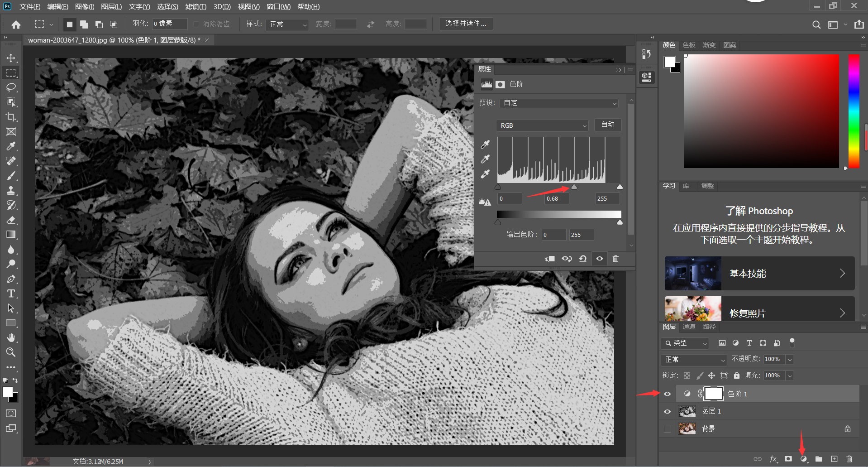
Task: Click the 自动 auto button
Action: tap(608, 125)
